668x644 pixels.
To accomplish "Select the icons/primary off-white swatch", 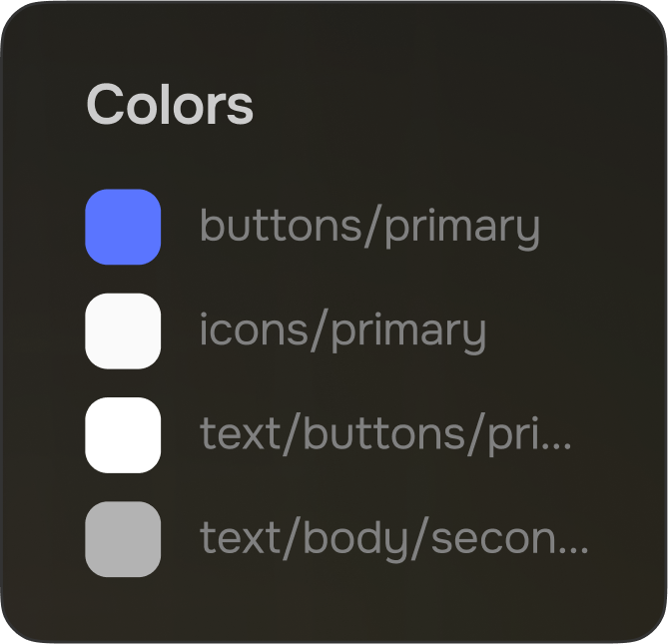I will point(123,330).
